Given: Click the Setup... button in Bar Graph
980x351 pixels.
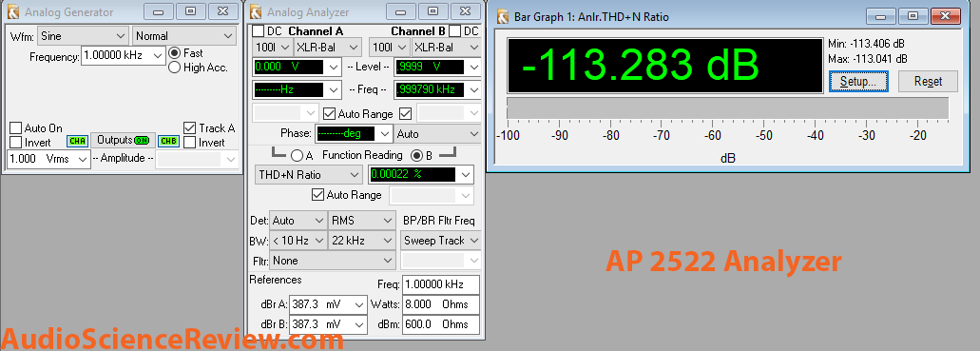Looking at the screenshot, I should click(x=858, y=82).
